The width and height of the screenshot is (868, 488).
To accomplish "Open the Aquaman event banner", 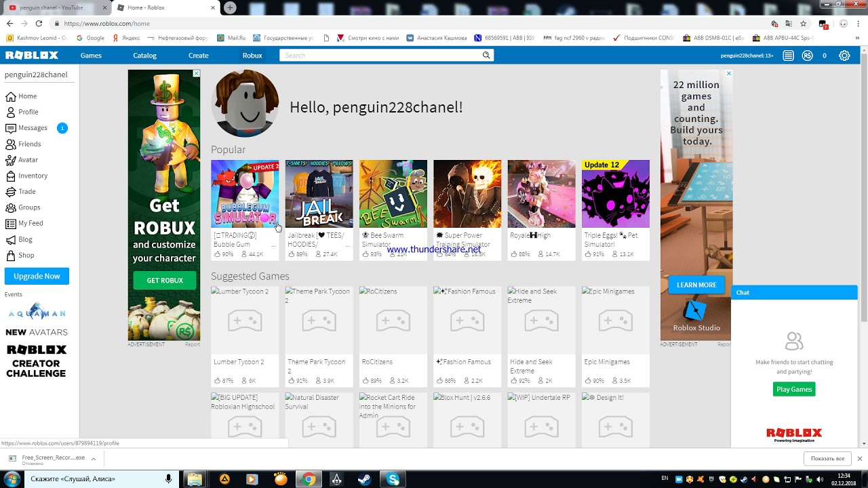I will click(x=37, y=312).
